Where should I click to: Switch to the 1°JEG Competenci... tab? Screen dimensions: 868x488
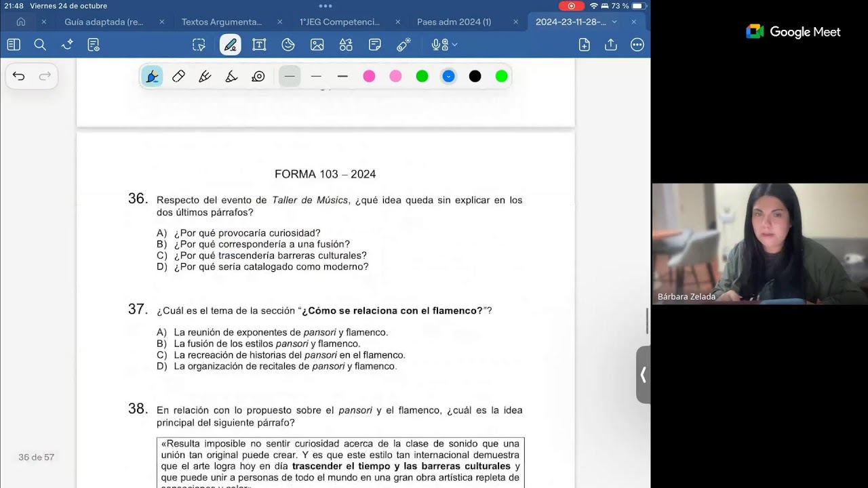(340, 22)
